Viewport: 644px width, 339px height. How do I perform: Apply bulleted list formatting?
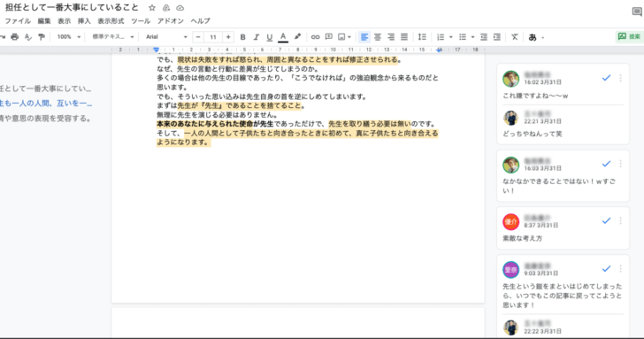click(463, 37)
